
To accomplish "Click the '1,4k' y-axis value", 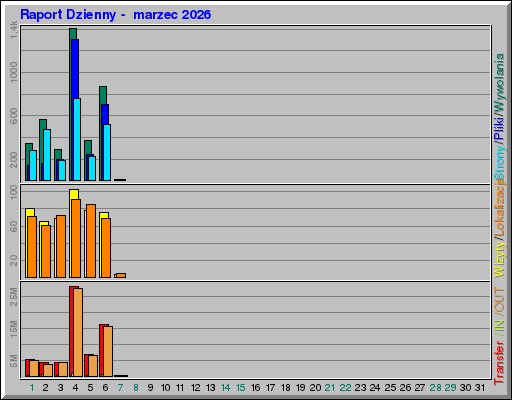I will 13,30.
